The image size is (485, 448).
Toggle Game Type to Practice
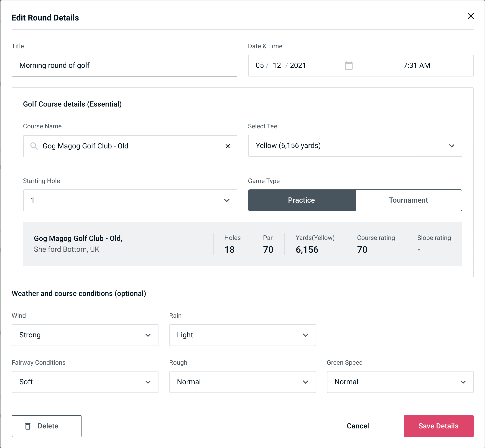[301, 200]
